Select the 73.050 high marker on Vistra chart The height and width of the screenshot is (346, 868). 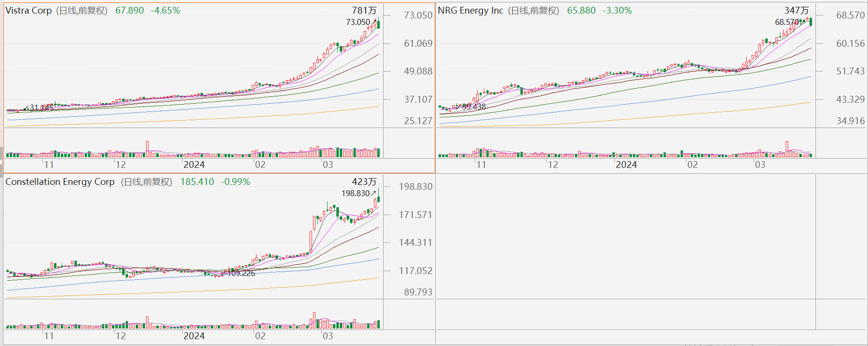pyautogui.click(x=358, y=22)
